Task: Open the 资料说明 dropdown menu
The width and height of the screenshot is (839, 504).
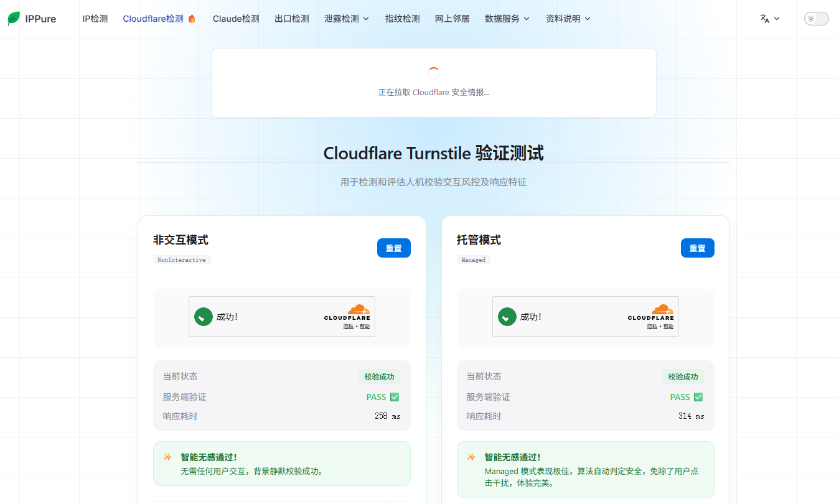Action: (x=568, y=19)
